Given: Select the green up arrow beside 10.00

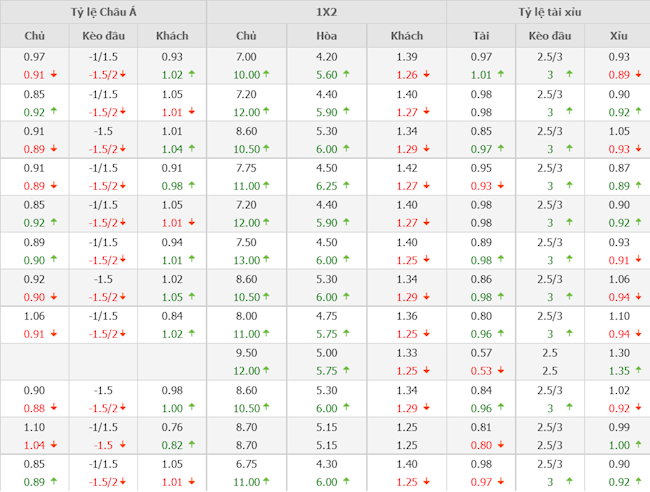Looking at the screenshot, I should pos(267,74).
